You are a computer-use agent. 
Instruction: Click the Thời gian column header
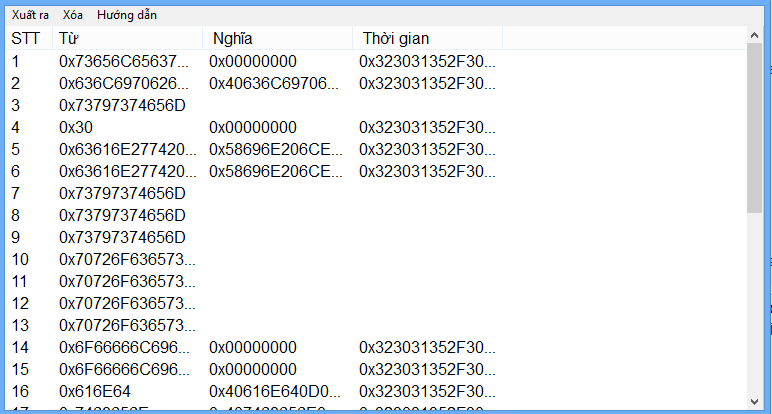tap(427, 38)
